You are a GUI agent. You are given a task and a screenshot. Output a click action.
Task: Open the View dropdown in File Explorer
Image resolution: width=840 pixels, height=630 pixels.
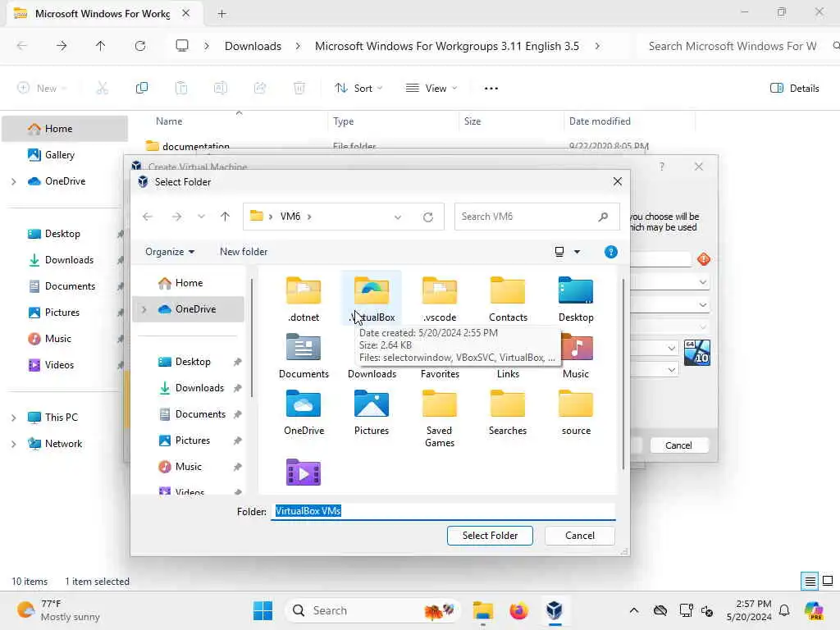(431, 88)
